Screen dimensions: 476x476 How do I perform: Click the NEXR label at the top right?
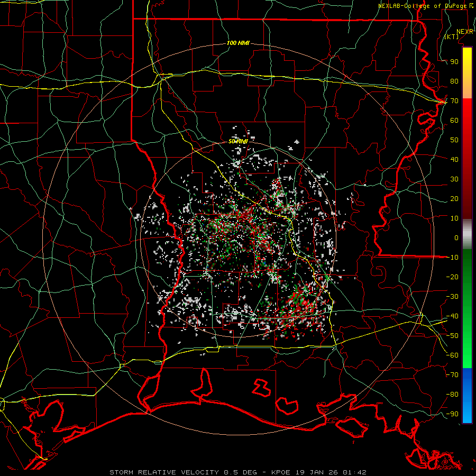(x=465, y=32)
